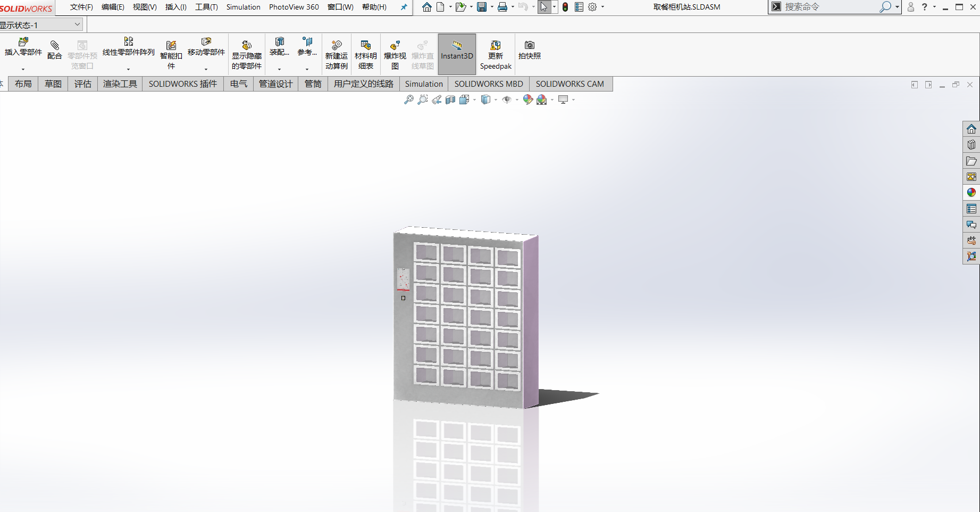Open Display Style cube icon

[x=485, y=100]
